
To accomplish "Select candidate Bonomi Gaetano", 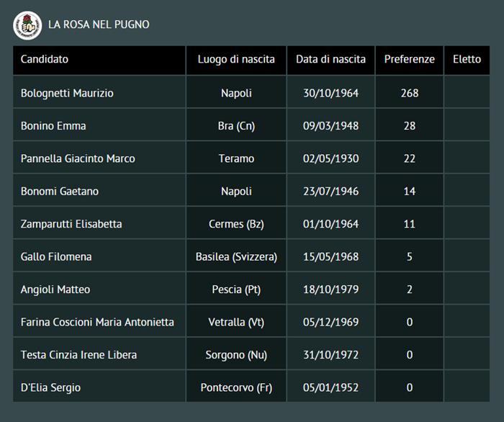I will point(60,192).
